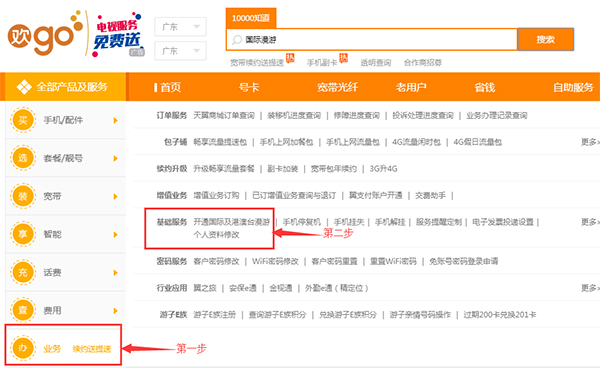Open 过期200卡兑换201卡 link

(x=500, y=315)
